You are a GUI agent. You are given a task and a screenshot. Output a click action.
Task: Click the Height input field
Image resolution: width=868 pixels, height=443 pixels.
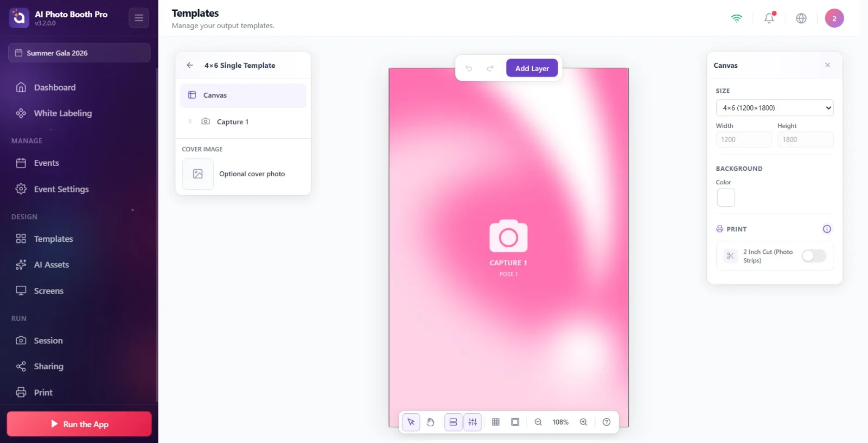(805, 139)
